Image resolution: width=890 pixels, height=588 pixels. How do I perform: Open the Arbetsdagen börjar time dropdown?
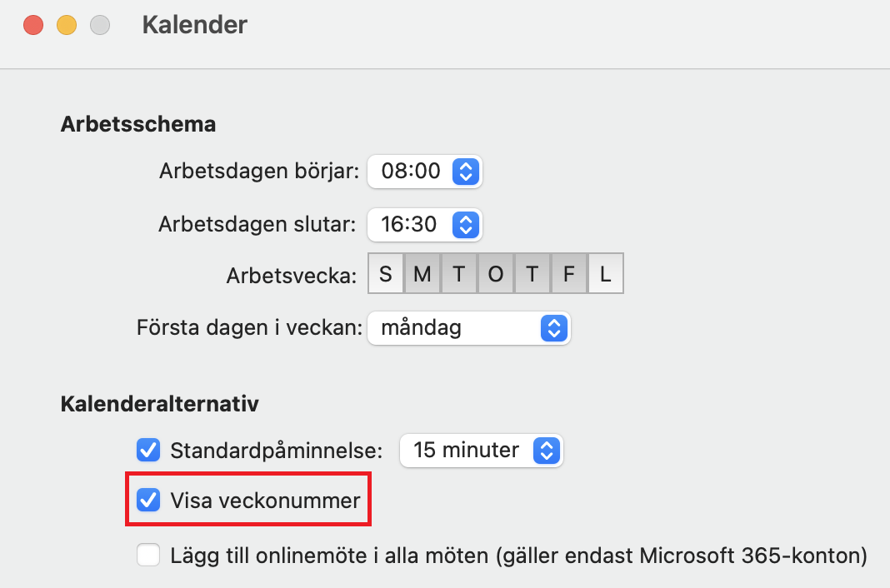coord(465,172)
